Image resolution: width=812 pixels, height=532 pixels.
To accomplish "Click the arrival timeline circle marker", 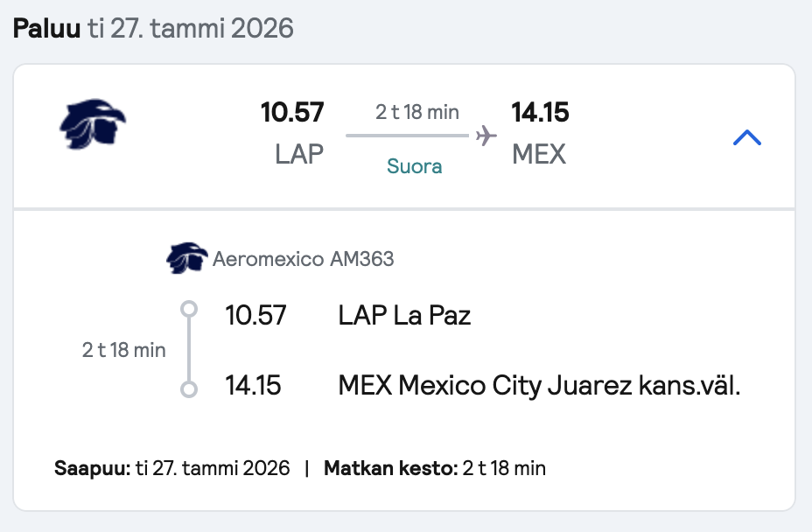I will pos(189,389).
